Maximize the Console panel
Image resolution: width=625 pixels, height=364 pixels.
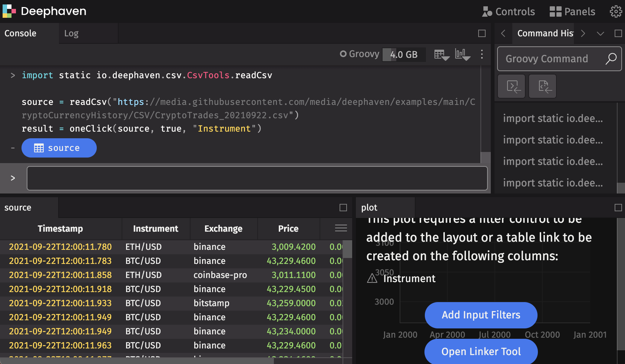click(482, 33)
